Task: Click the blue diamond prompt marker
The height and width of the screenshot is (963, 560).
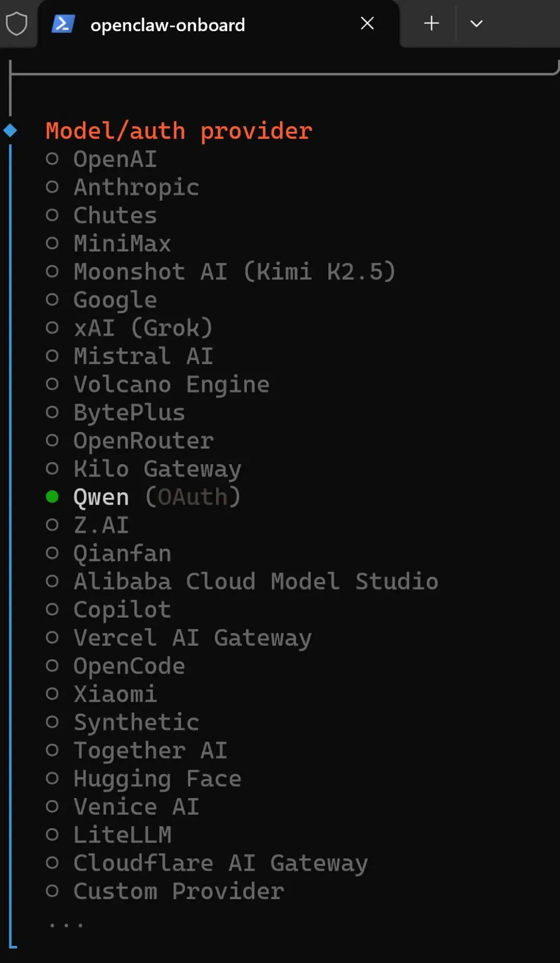Action: point(10,130)
